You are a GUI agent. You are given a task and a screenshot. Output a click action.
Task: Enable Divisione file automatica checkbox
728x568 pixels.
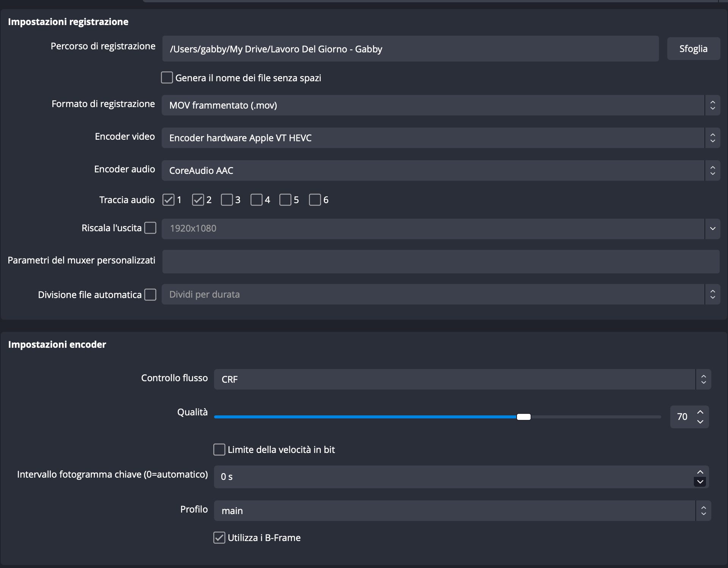click(150, 295)
